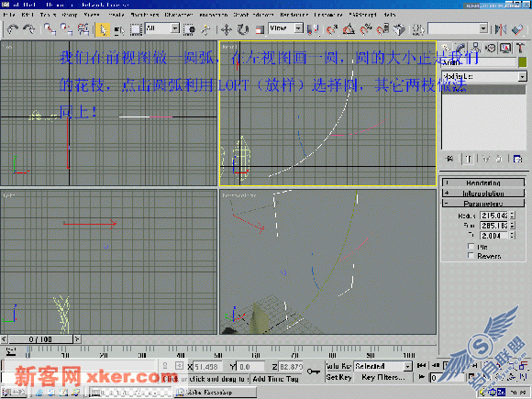
Task: Click the Named Selection Sets braces icon
Action: pos(418,29)
